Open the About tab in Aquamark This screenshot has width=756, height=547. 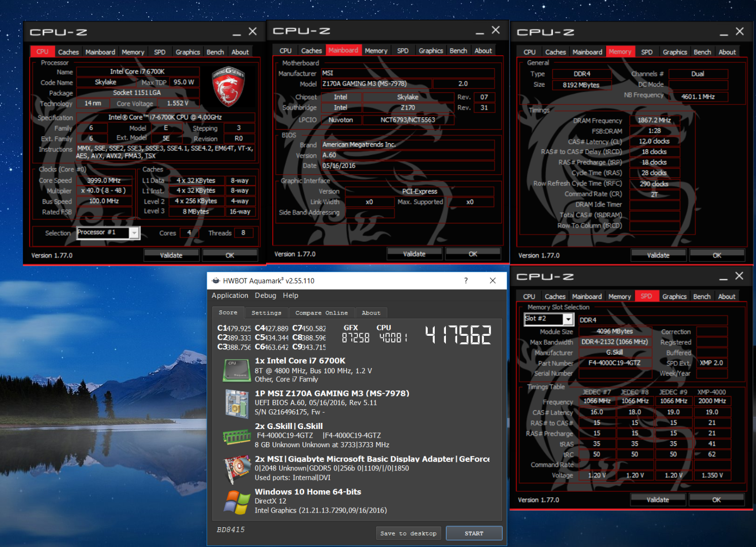pyautogui.click(x=371, y=313)
